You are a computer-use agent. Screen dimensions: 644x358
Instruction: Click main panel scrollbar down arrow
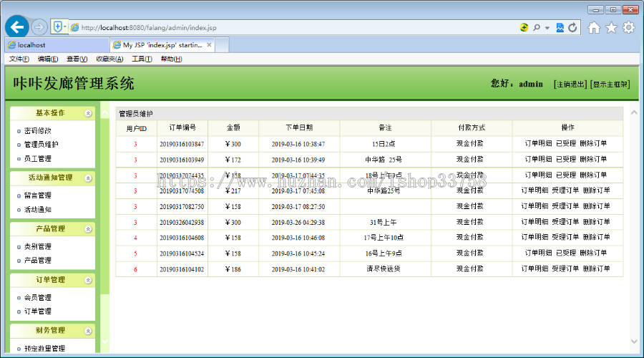(x=634, y=341)
